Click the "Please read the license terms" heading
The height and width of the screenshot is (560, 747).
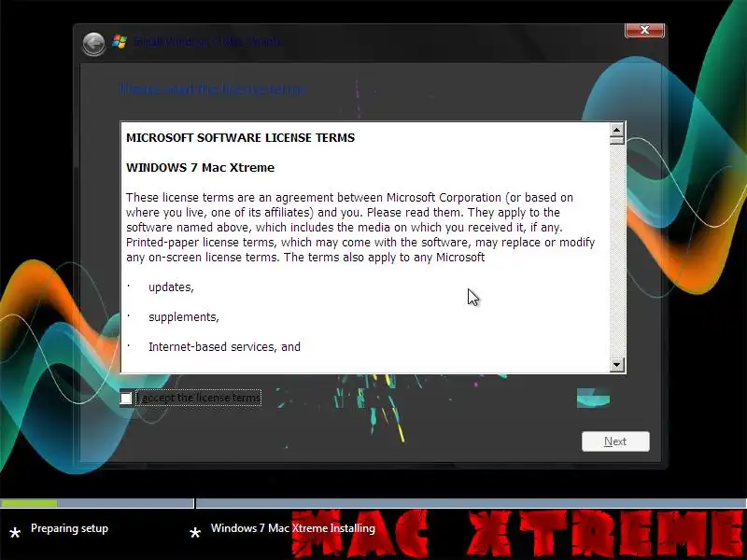coord(213,89)
